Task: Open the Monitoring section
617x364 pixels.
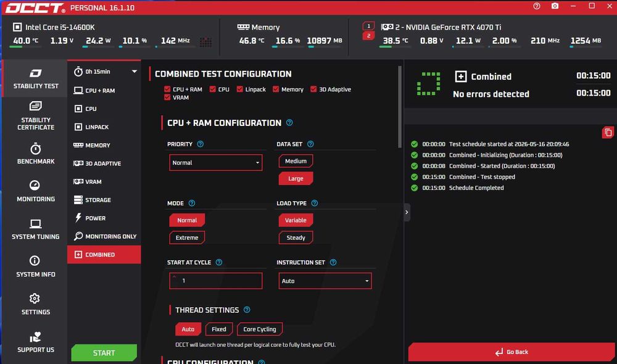Action: 35,191
